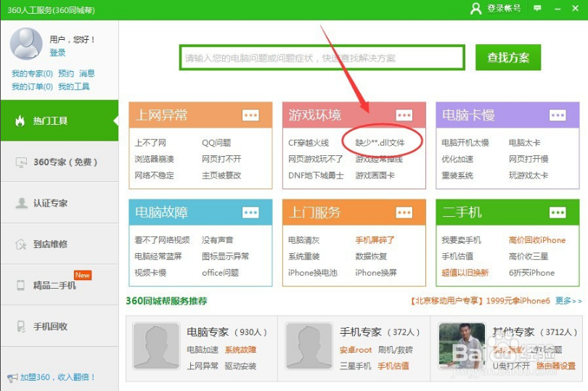Click the 二手机 panel ellipsis icon
The width and height of the screenshot is (588, 391).
pyautogui.click(x=558, y=213)
